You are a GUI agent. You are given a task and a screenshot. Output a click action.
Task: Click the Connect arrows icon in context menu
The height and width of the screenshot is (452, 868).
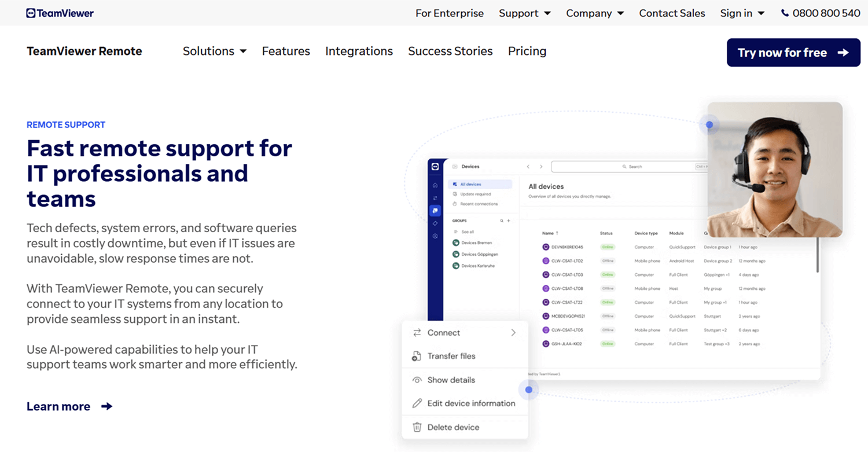pyautogui.click(x=417, y=333)
